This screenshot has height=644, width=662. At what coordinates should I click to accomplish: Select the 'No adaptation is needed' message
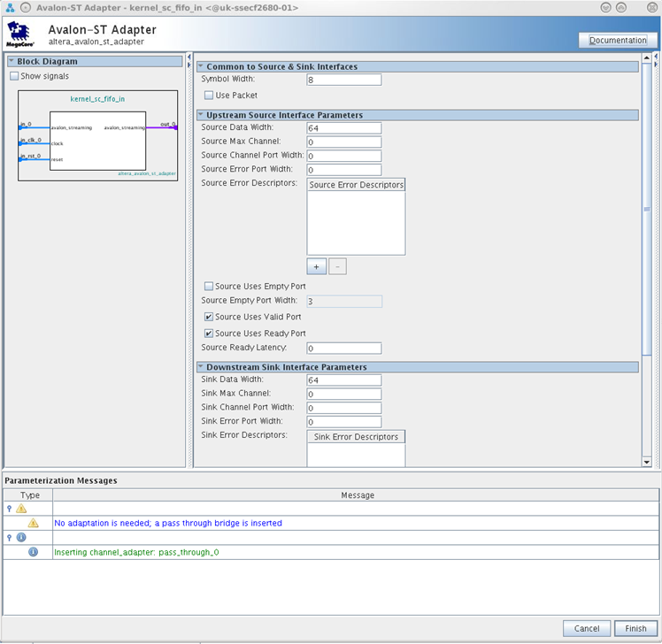coord(168,524)
